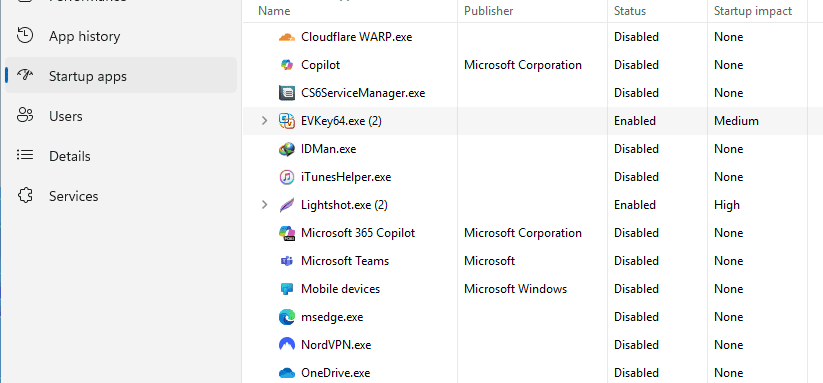Click the Enabled status of EVKey64.exe

pos(635,121)
